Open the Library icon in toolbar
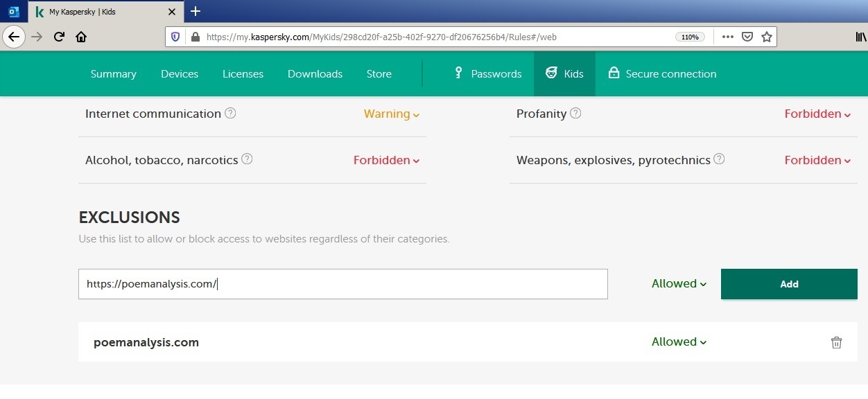The height and width of the screenshot is (399, 868). pyautogui.click(x=861, y=37)
